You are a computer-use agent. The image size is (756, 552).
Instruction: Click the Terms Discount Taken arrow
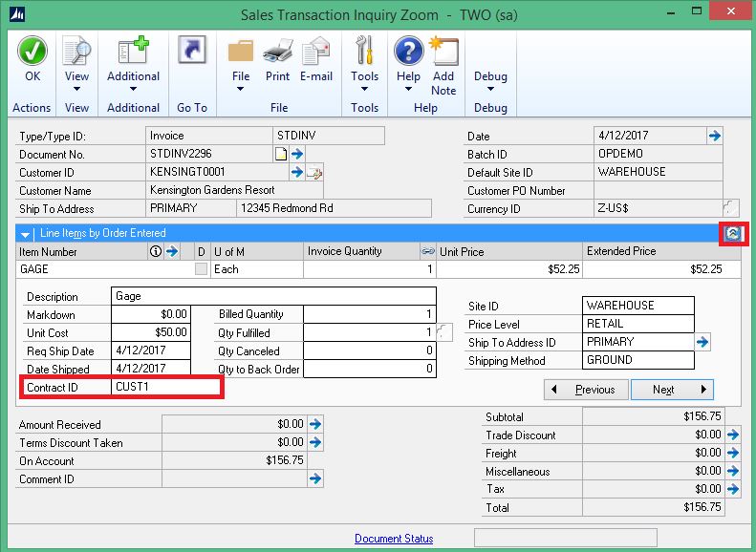click(x=315, y=442)
